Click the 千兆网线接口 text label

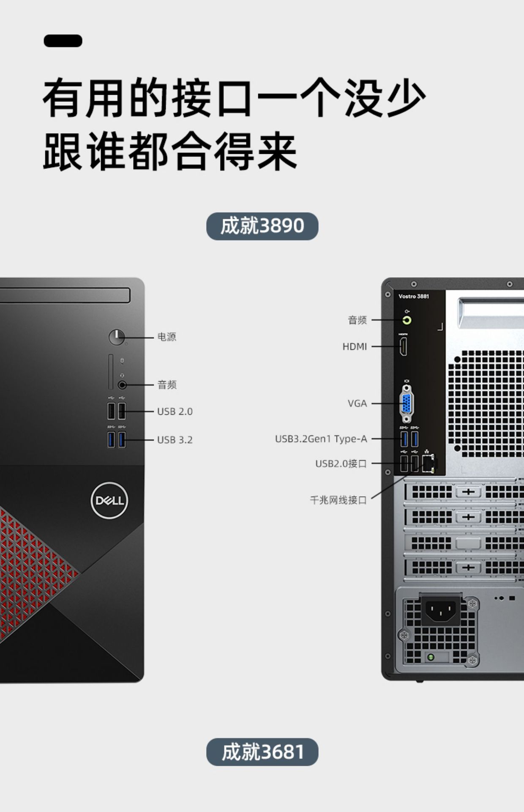pos(338,500)
